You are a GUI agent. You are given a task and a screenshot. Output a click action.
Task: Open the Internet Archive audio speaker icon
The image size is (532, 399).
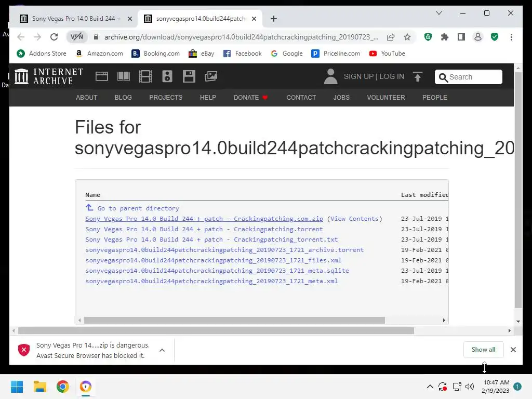(167, 76)
